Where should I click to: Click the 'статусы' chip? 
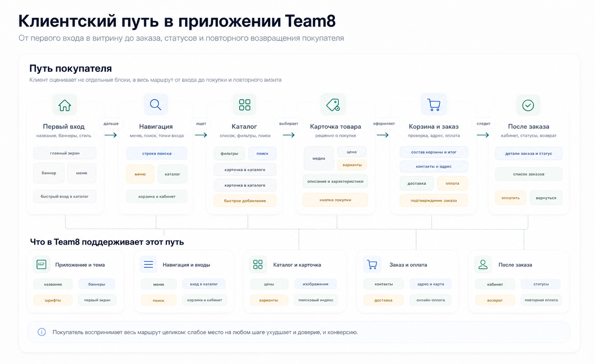click(541, 284)
